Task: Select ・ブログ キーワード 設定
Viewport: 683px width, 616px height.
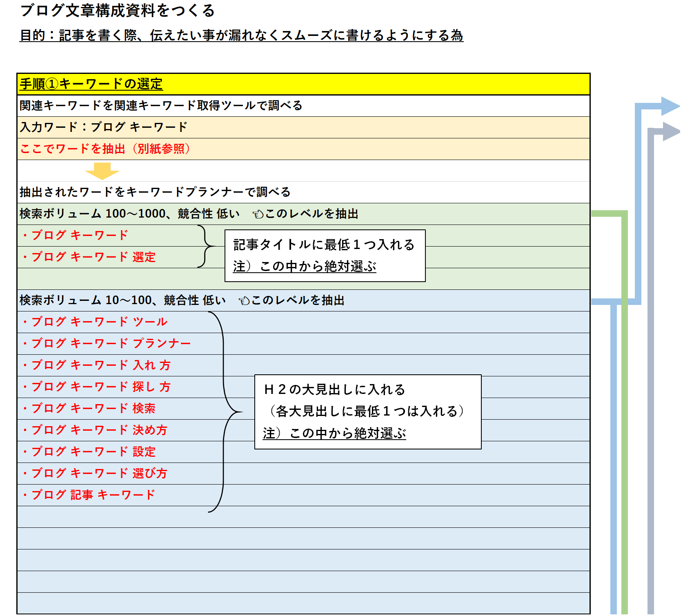Action: point(88,452)
